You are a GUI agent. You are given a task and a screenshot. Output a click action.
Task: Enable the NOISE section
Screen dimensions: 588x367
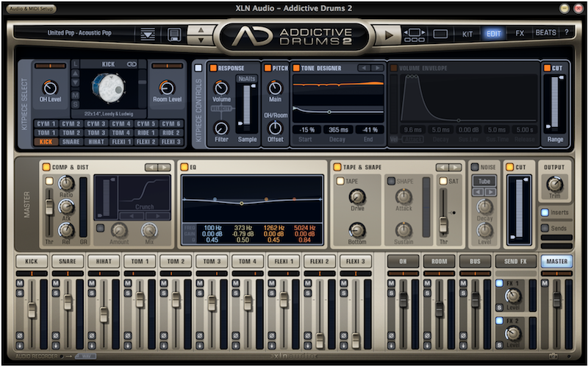coord(474,167)
